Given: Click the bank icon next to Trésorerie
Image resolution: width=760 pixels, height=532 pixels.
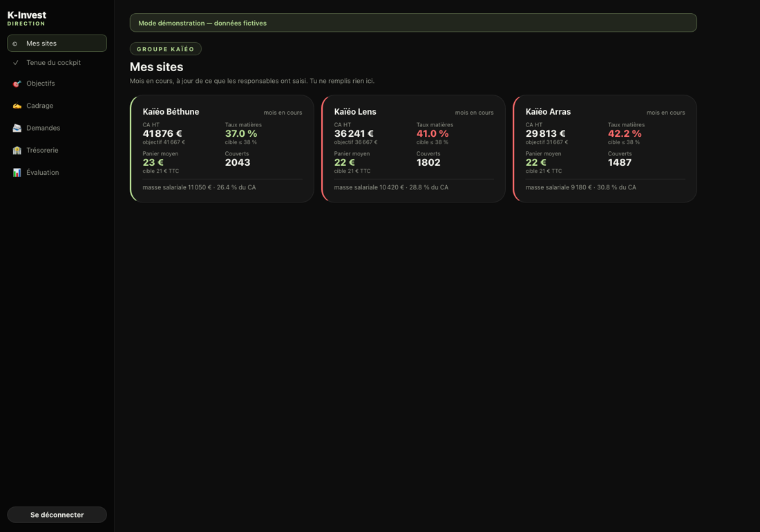Looking at the screenshot, I should [x=17, y=150].
